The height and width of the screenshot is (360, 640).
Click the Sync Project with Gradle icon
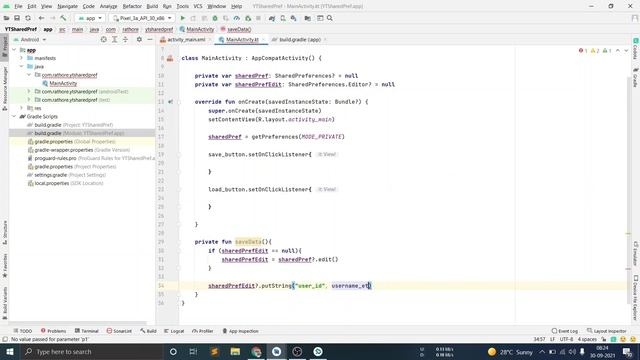click(272, 18)
